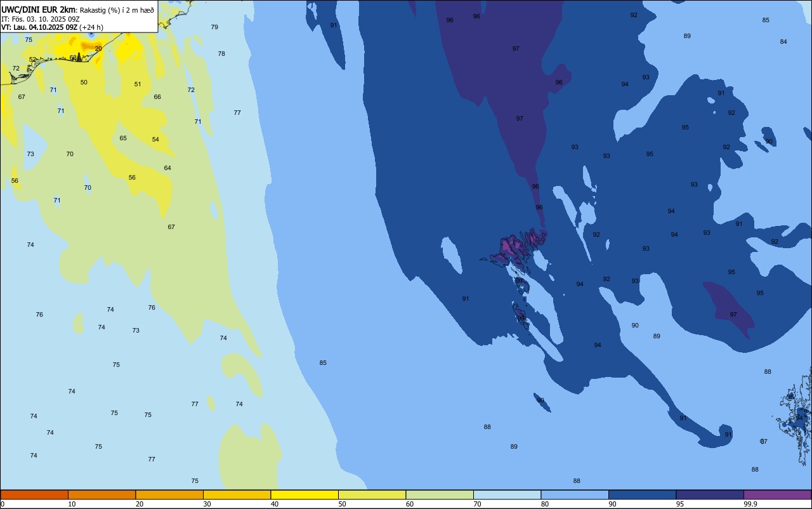Click the black triangle marker on the coastline
This screenshot has width=812, height=509.
click(x=79, y=57)
